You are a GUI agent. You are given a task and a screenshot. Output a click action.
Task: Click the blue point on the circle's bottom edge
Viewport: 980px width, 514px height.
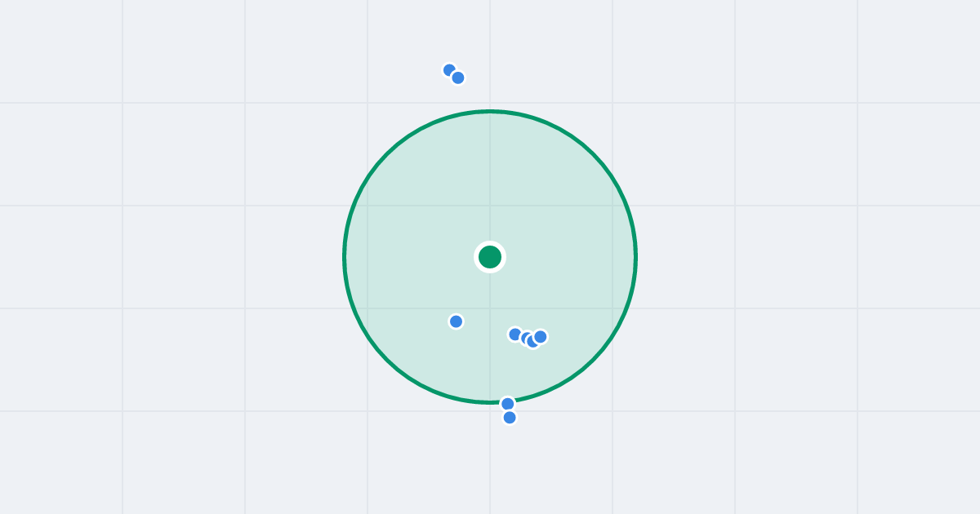[508, 404]
